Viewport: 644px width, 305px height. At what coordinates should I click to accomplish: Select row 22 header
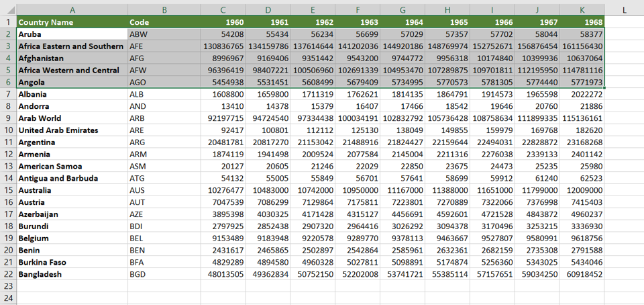[8, 274]
